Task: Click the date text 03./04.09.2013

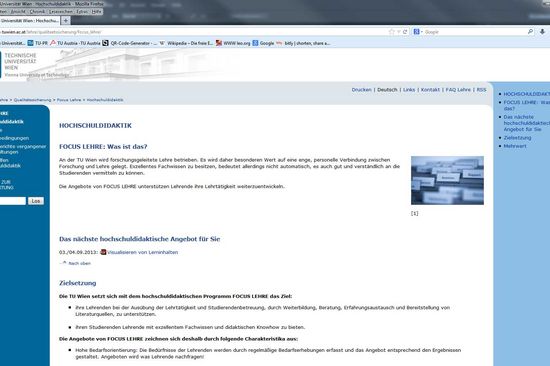Action: tap(79, 252)
